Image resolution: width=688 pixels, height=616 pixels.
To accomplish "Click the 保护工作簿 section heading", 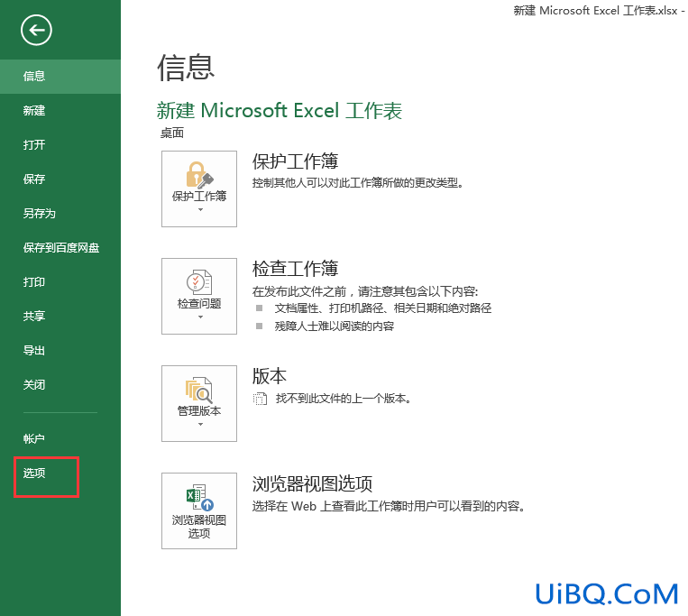I will pos(295,161).
